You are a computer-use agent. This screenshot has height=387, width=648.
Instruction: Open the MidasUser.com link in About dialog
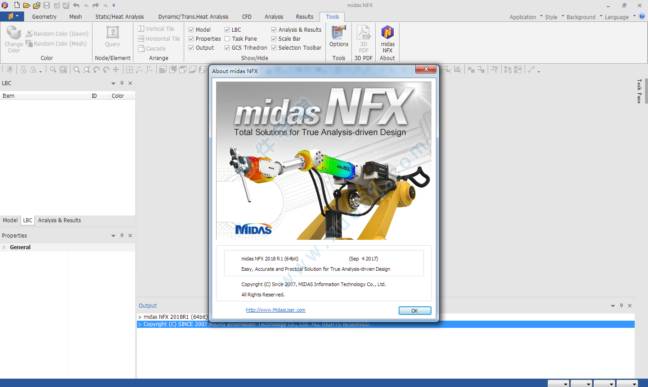[x=275, y=310]
